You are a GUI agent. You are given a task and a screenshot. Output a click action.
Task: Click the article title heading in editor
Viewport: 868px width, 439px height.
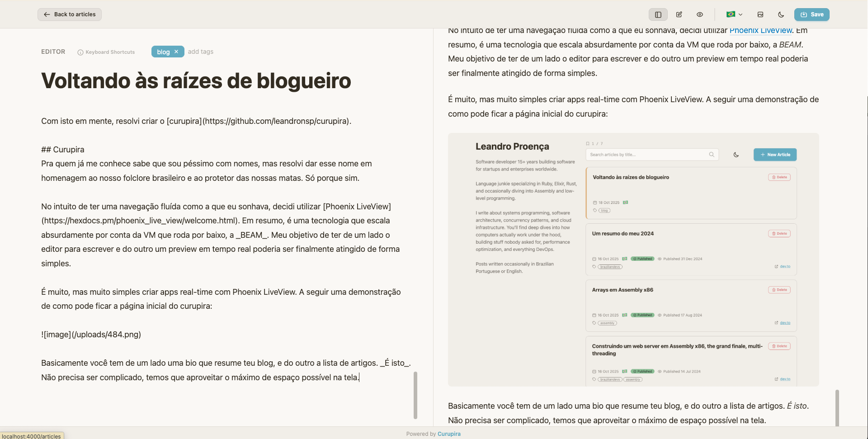(x=196, y=81)
